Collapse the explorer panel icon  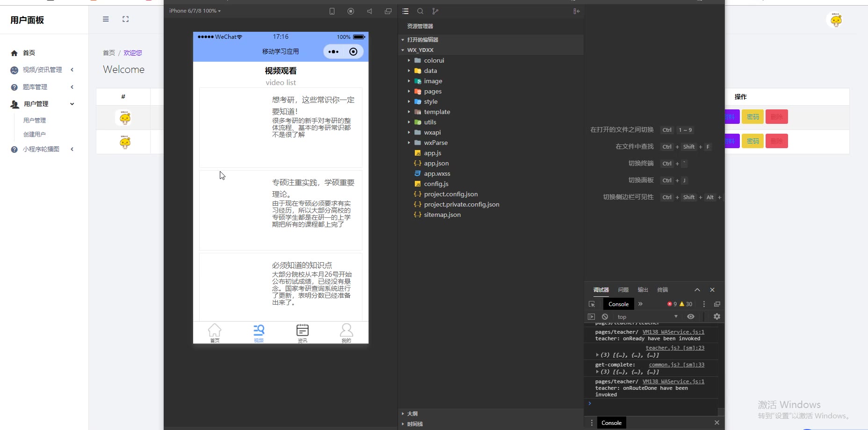pos(577,11)
